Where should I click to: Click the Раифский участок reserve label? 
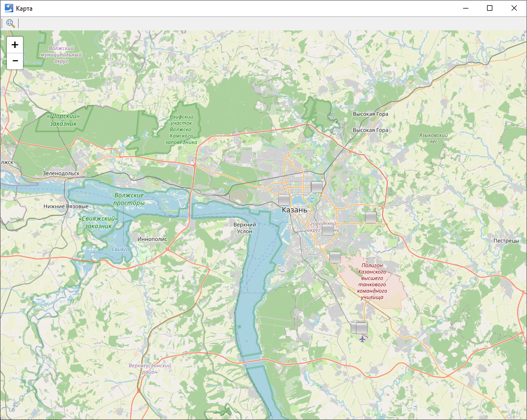coord(181,129)
